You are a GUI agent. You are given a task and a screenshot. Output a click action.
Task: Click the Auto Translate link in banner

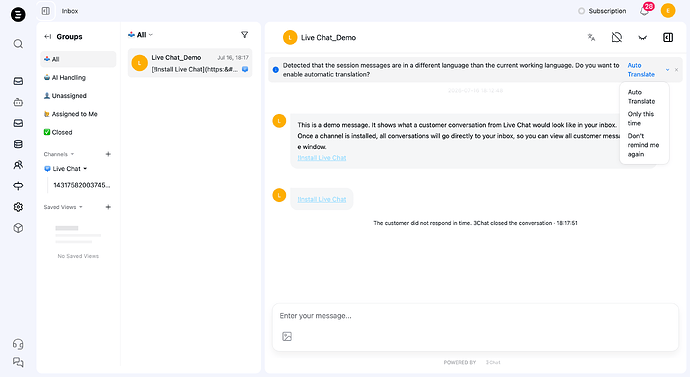click(x=641, y=70)
